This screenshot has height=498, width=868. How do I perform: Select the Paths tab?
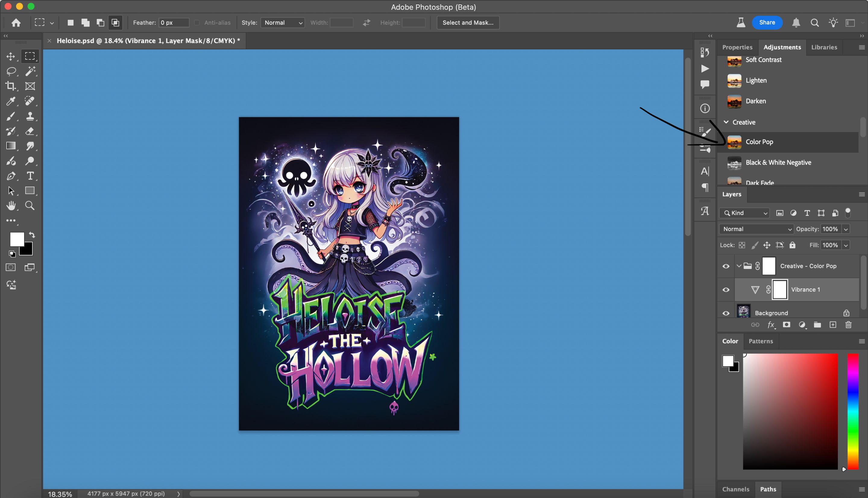point(768,489)
